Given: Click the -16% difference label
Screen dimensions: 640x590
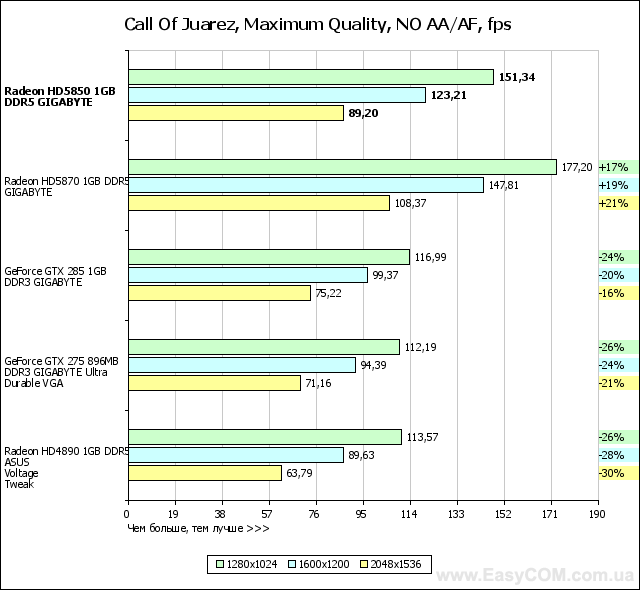Looking at the screenshot, I should (611, 293).
